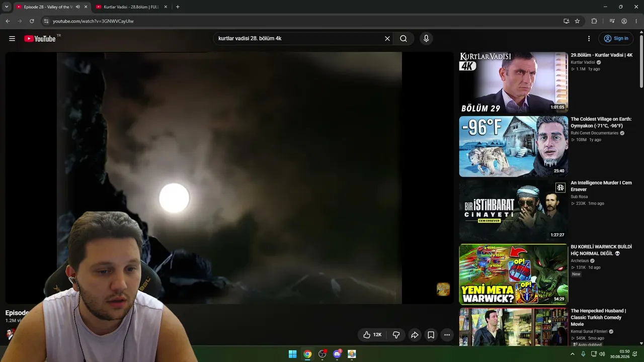Mute the Episode 28 tab audio icon
Viewport: 644px width, 362px height.
coord(77,7)
